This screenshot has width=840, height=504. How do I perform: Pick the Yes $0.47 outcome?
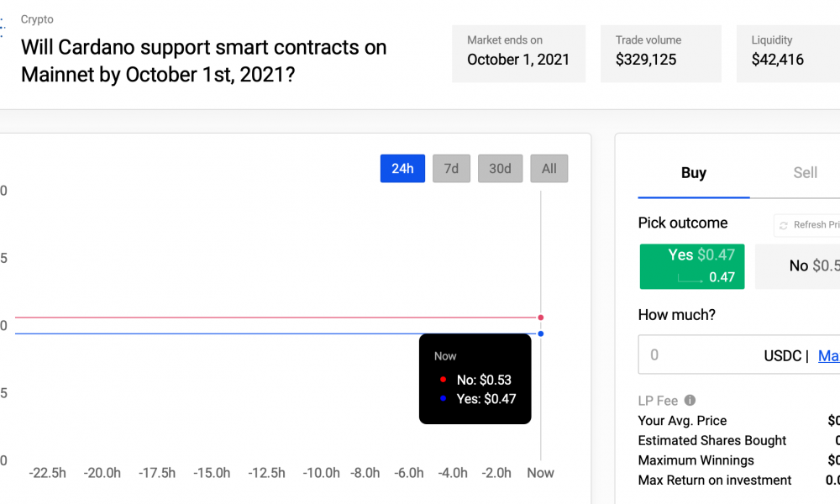coord(691,266)
